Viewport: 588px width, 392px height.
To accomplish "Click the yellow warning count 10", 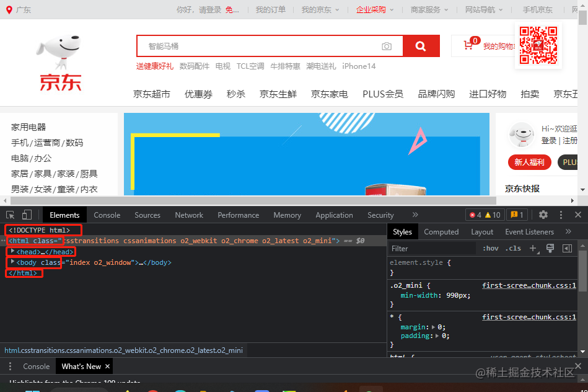I will coord(493,215).
